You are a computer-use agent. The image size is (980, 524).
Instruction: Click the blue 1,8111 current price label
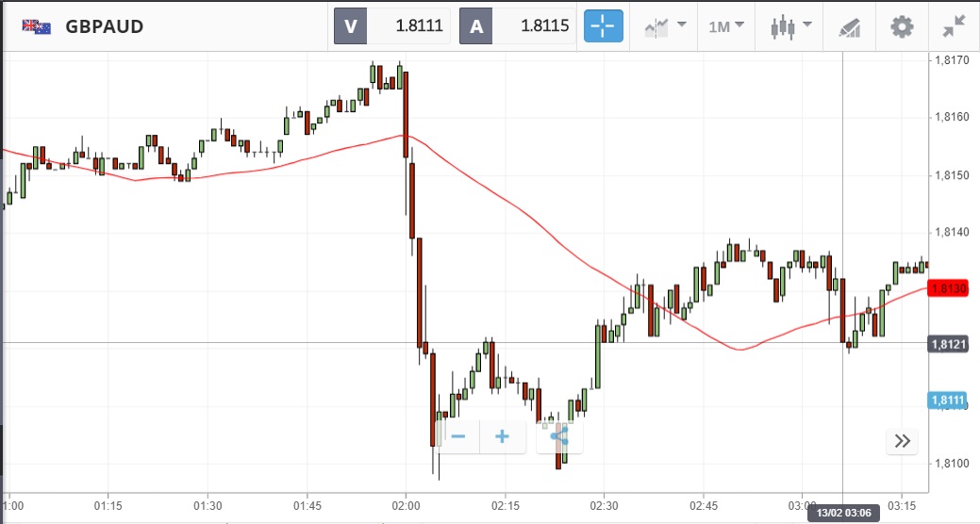point(948,401)
